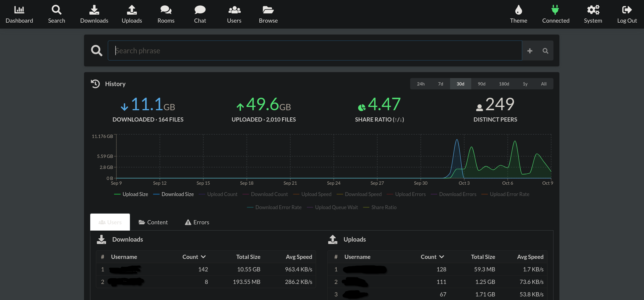Go to Search in the top navigation
This screenshot has height=300, width=644.
(x=57, y=14)
